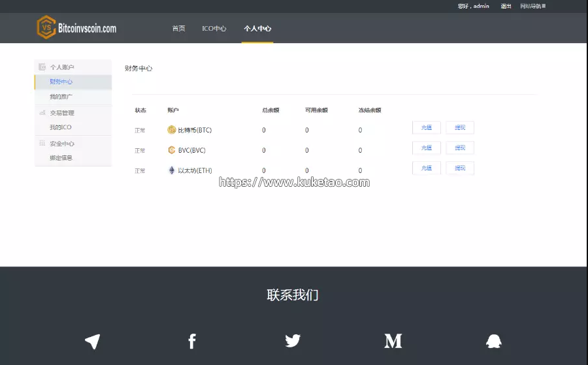Open the ICO中心 tab
This screenshot has height=365, width=588.
214,29
